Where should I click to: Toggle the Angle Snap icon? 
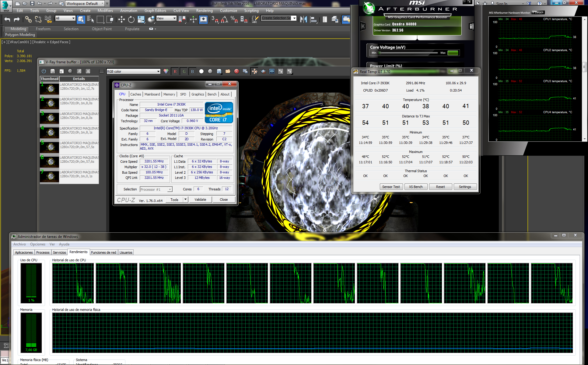pyautogui.click(x=225, y=19)
